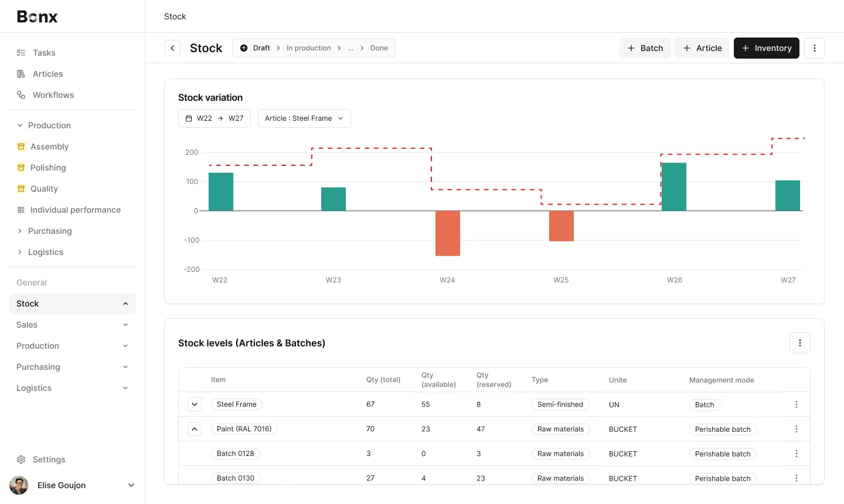The image size is (844, 504).
Task: Open row actions for Paint (RAL 7016)
Action: [x=797, y=429]
